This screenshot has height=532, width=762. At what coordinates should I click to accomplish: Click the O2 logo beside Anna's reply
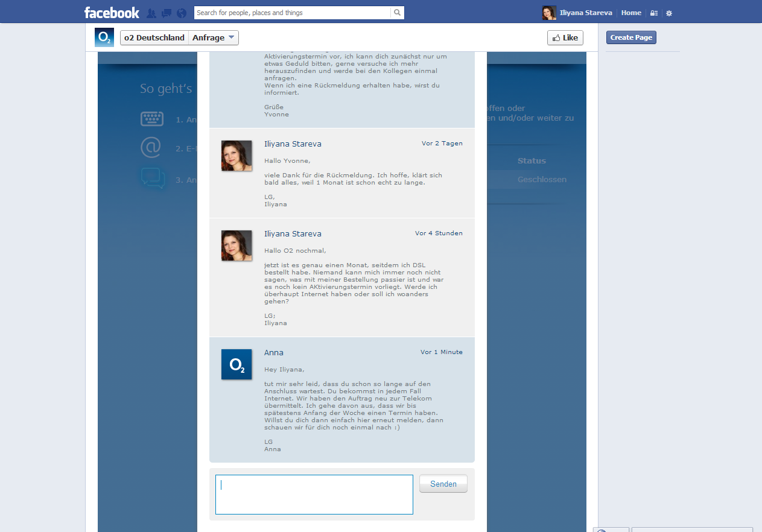237,364
